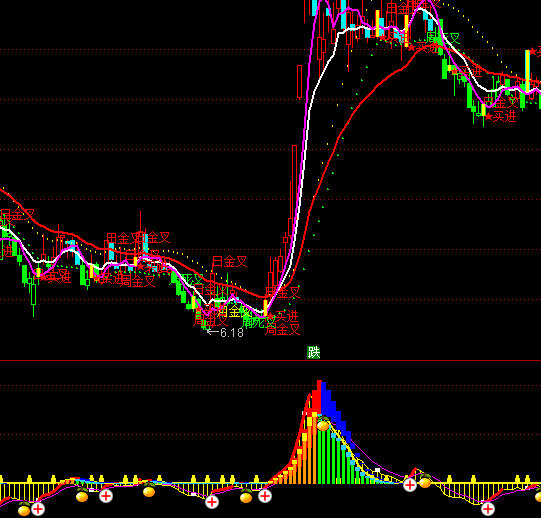
Task: Click the yellow candle at the start of the rally
Action: [265, 308]
